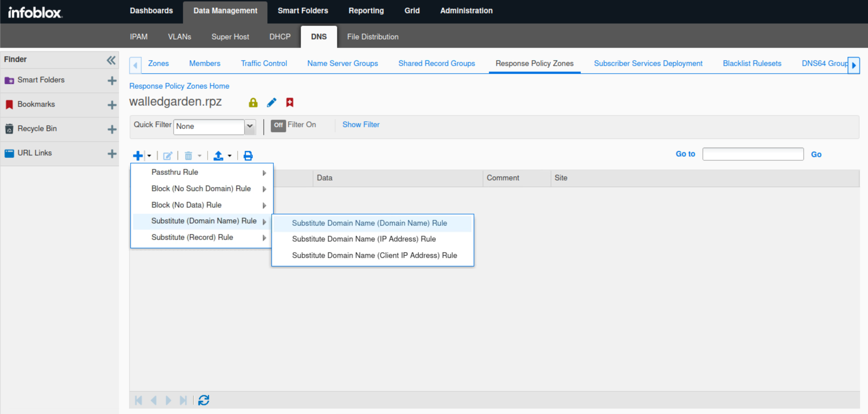
Task: Click the lock icon beside walledgarden.rpz
Action: pos(253,103)
